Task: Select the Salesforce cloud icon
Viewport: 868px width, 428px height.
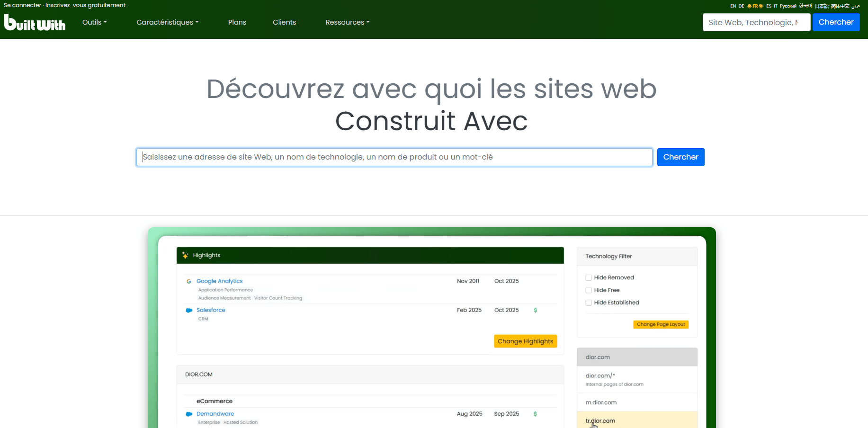Action: [188, 310]
